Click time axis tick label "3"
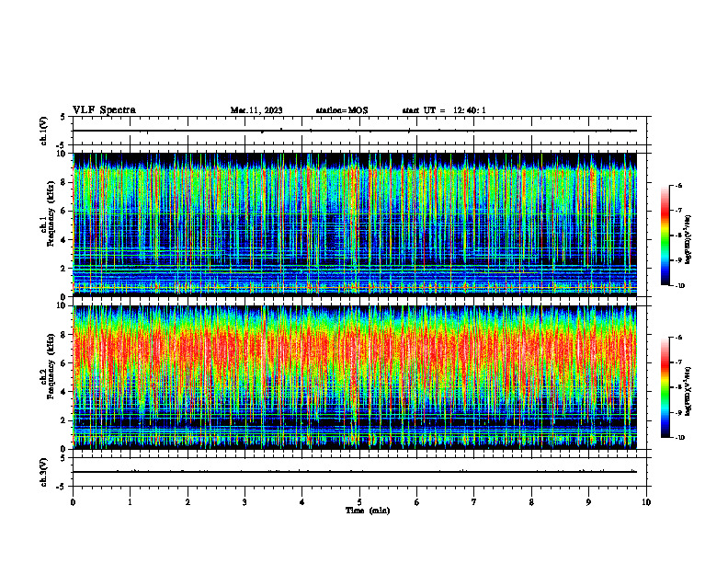The width and height of the screenshot is (728, 563). click(245, 502)
